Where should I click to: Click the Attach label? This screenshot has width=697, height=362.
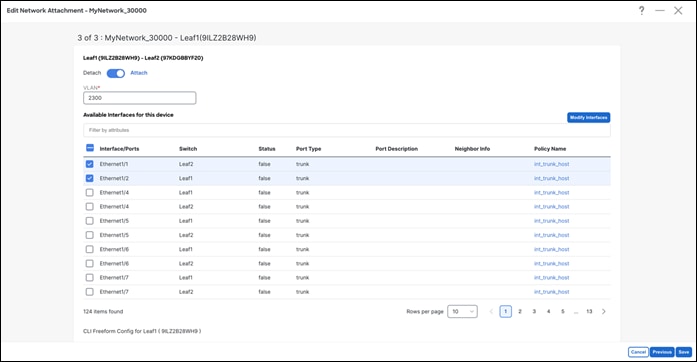click(139, 73)
